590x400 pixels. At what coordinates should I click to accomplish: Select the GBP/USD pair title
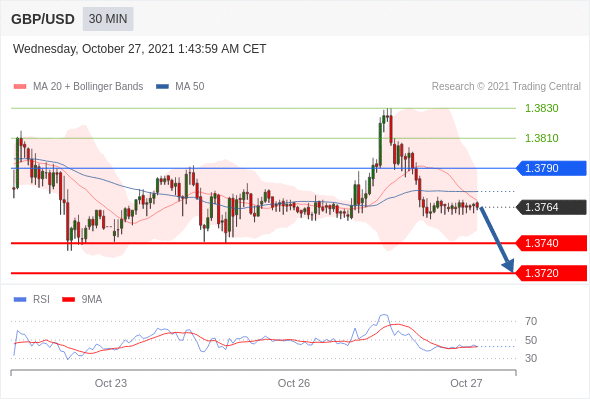tap(43, 19)
